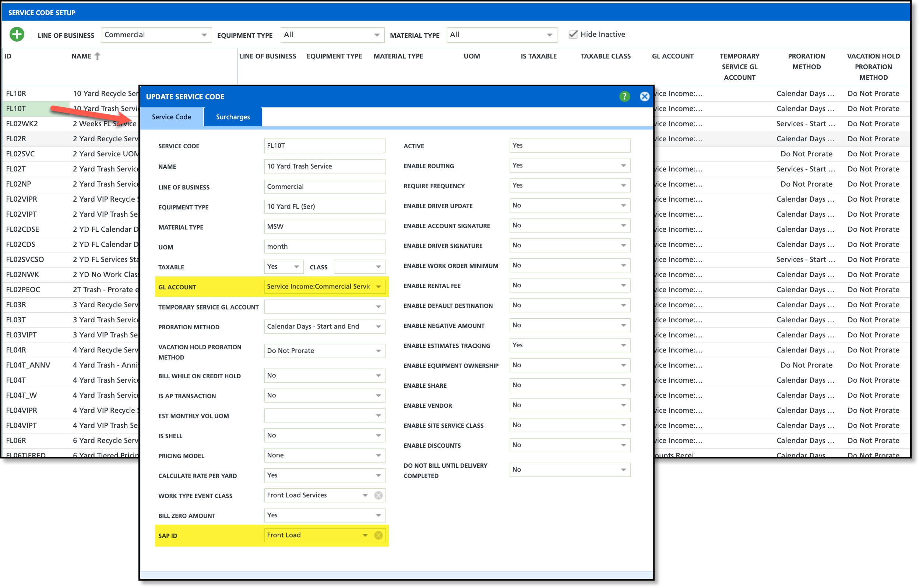Open the Proration Method dropdown
Viewport: 919px width, 588px height.
click(378, 326)
